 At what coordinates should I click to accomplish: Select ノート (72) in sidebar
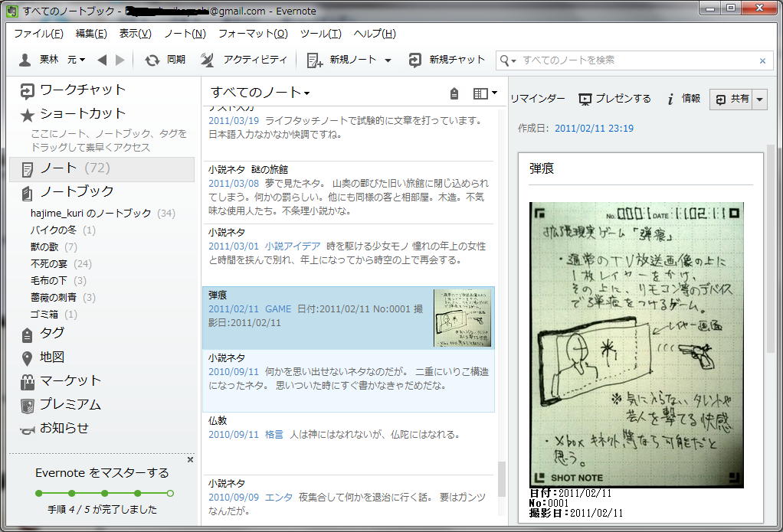(102, 168)
